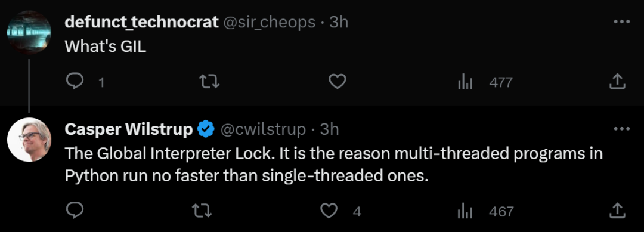Viewport: 644px width, 232px height.
Task: Open the defunct_technocrat display name link
Action: click(141, 21)
